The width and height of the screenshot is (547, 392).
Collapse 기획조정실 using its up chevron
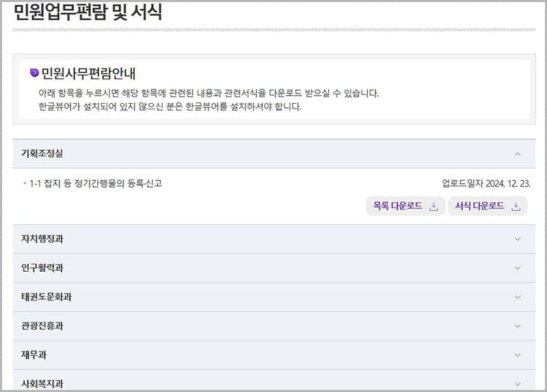pyautogui.click(x=518, y=154)
